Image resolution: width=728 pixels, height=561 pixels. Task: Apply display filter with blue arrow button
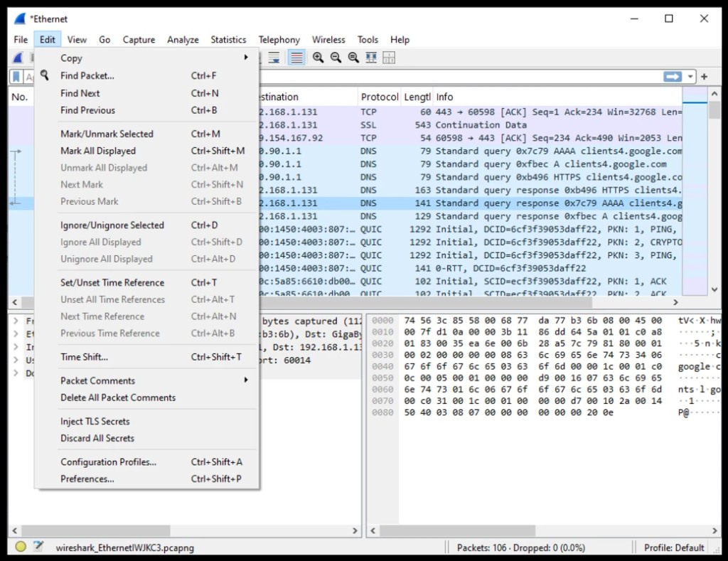(x=673, y=76)
